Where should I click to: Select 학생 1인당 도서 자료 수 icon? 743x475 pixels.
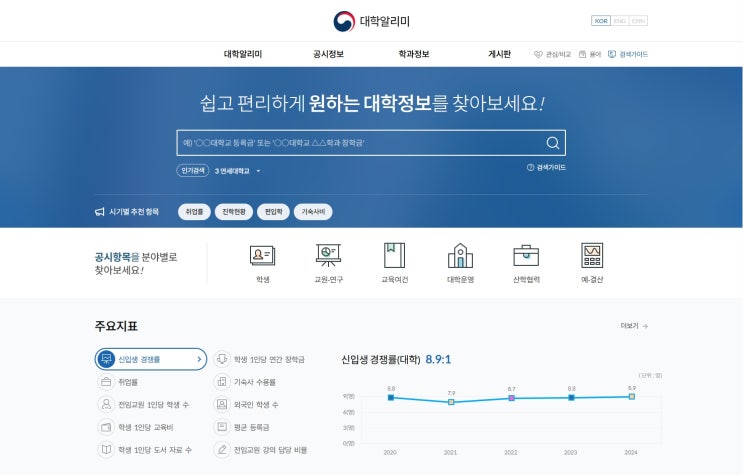(x=106, y=449)
